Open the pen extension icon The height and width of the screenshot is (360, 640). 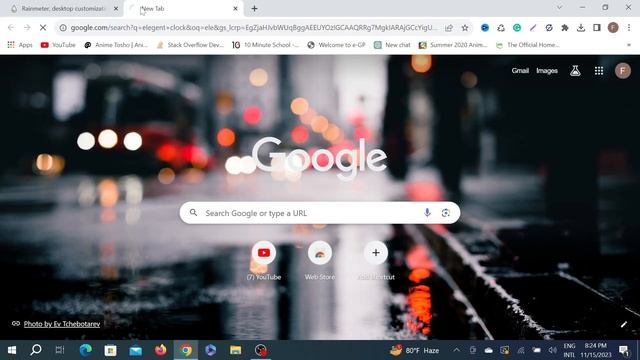[533, 28]
